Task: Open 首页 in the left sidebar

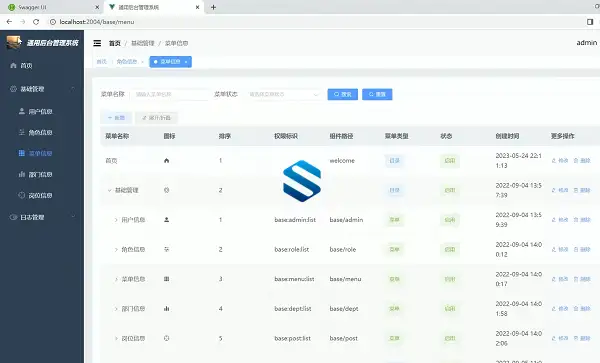Action: coord(26,66)
